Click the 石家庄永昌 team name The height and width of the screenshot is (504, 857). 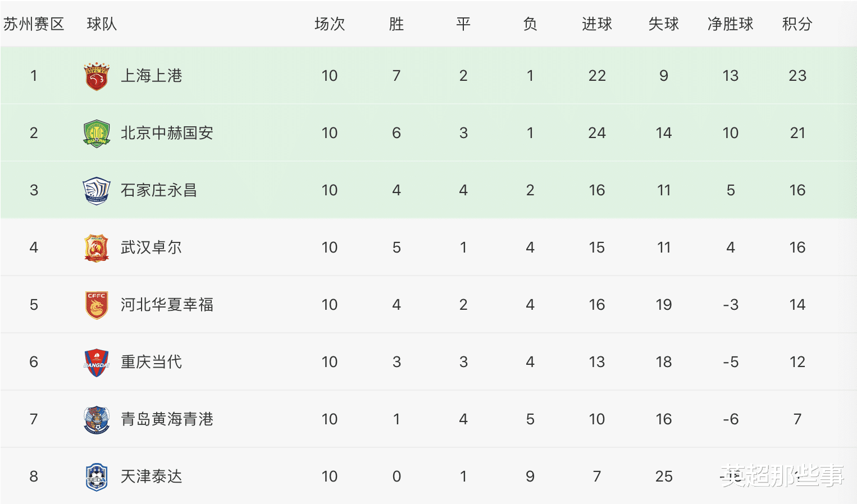(x=159, y=190)
